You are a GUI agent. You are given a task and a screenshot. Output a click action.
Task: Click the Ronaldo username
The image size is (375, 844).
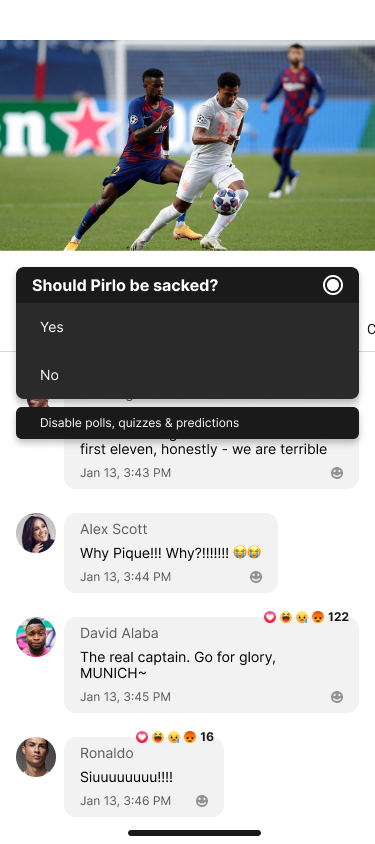(x=107, y=753)
